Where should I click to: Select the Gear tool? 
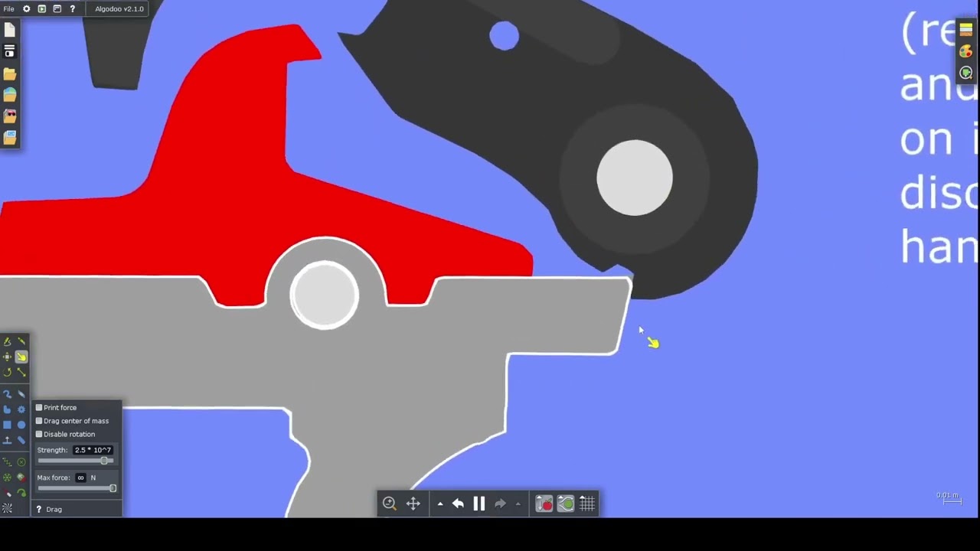pyautogui.click(x=21, y=409)
